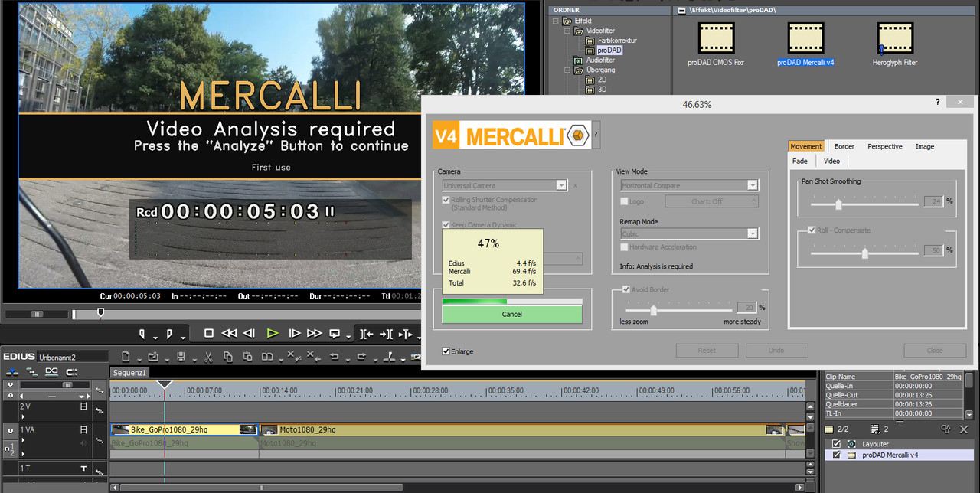Click the Rewind button in player

[x=229, y=334]
